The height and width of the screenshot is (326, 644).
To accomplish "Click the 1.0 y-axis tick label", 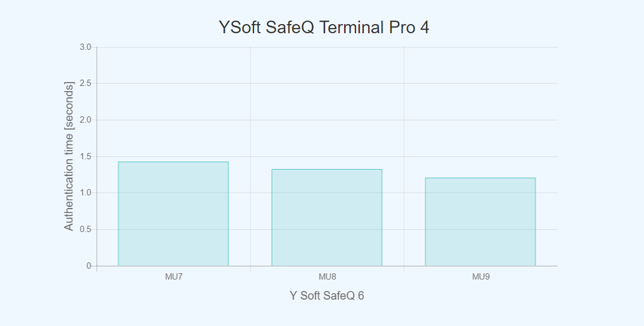I will (85, 193).
